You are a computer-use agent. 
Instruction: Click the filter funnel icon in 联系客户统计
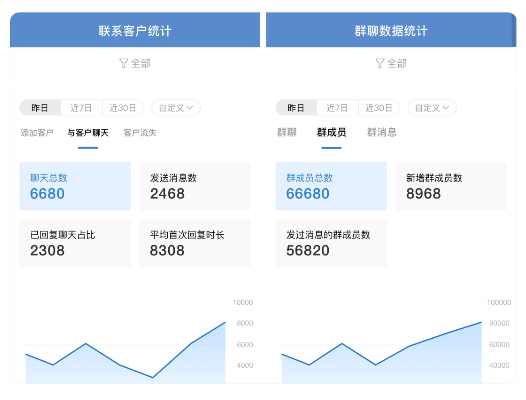(123, 63)
